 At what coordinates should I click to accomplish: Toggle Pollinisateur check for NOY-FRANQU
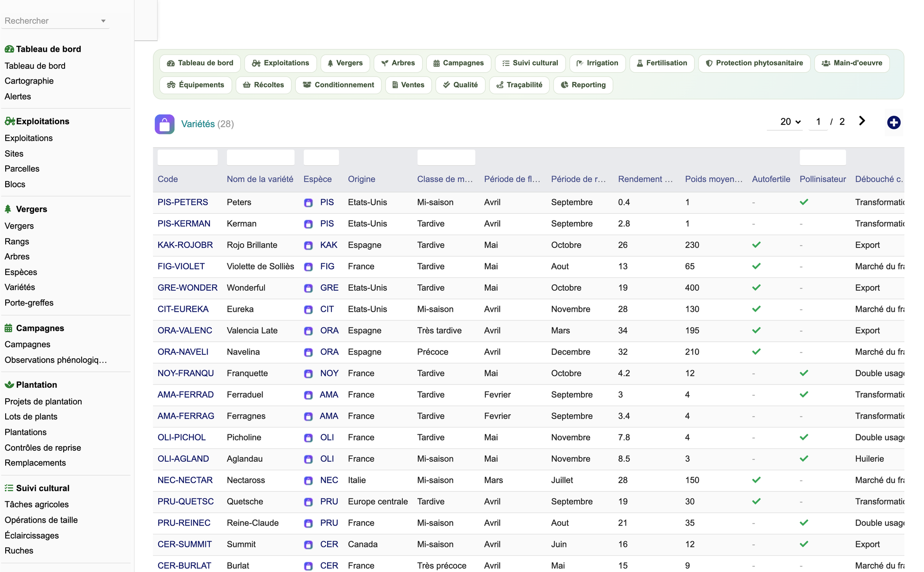(804, 373)
